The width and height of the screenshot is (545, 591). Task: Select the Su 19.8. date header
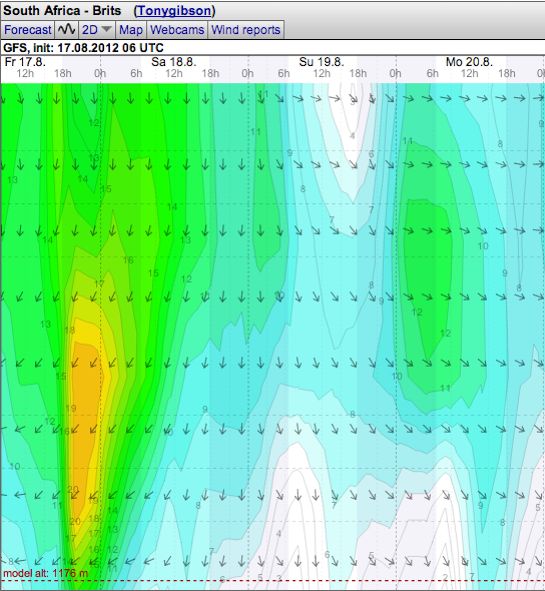click(x=321, y=61)
